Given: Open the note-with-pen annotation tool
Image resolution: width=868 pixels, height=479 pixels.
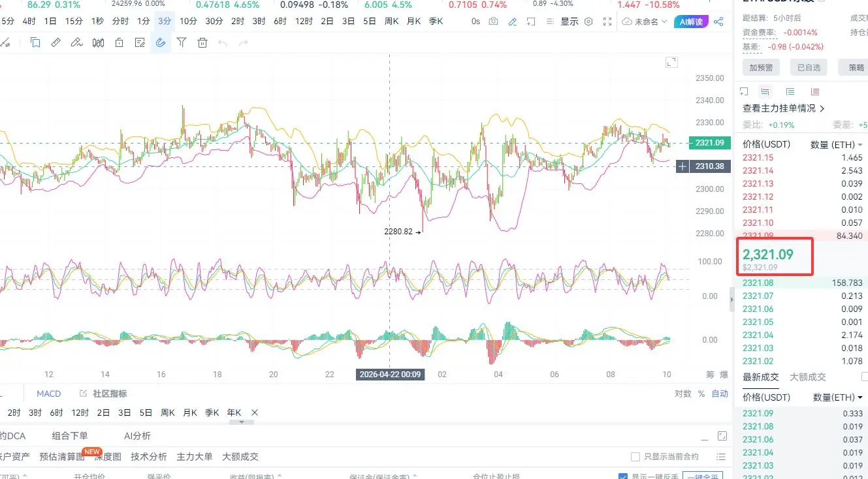Looking at the screenshot, I should pos(140,43).
